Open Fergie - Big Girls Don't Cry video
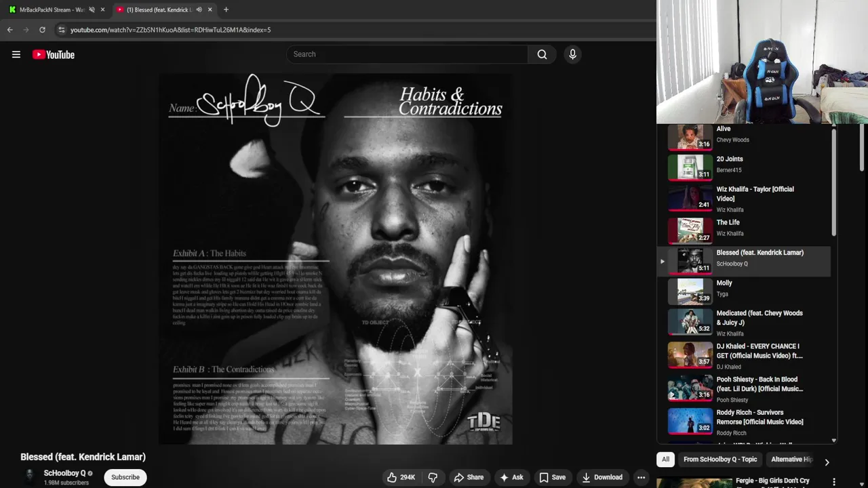Image resolution: width=868 pixels, height=488 pixels. tap(772, 481)
